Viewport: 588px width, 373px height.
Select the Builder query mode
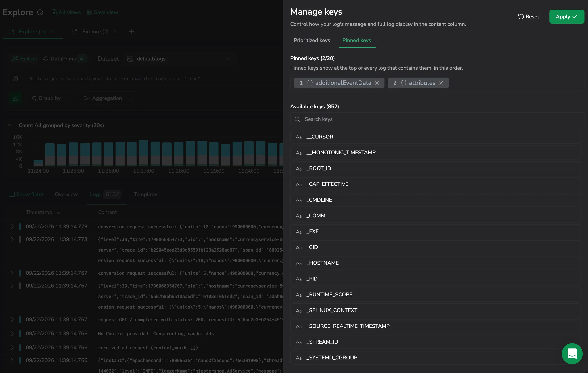[25, 59]
